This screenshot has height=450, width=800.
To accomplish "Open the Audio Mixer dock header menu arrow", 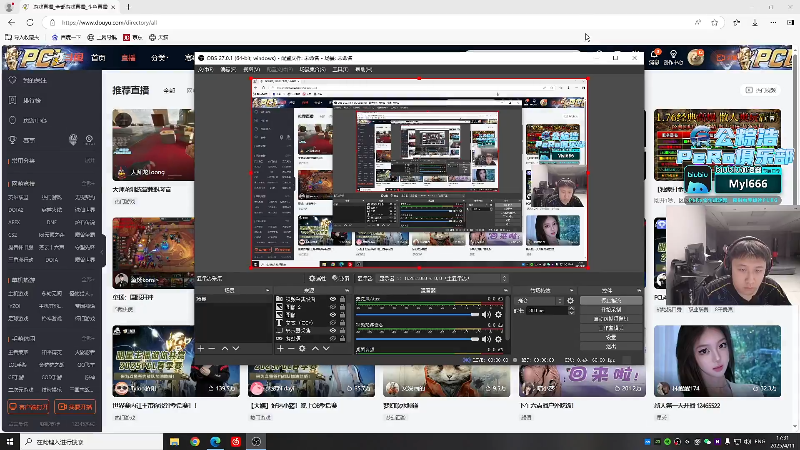I will pos(506,291).
